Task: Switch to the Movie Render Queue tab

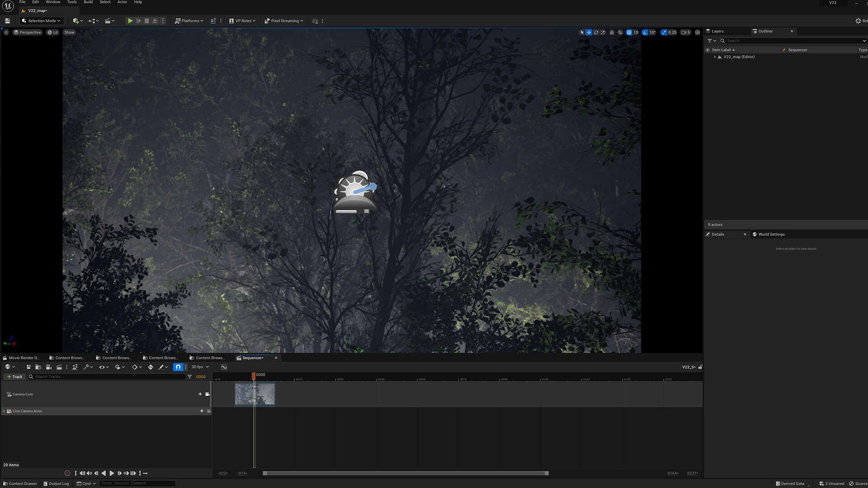Action: 21,358
